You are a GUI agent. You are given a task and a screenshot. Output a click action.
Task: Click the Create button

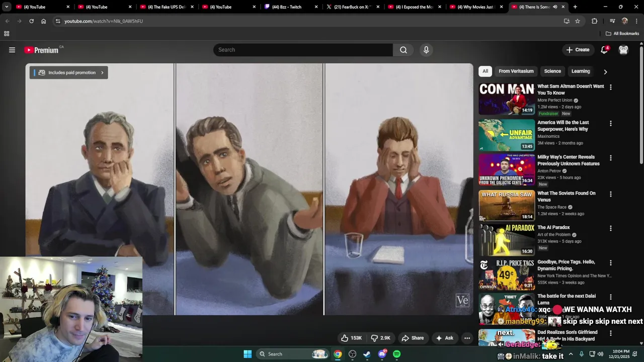578,50
